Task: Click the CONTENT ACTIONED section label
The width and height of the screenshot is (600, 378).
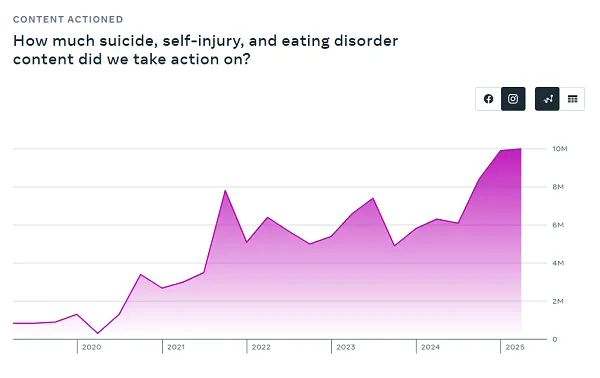Action: [x=68, y=20]
